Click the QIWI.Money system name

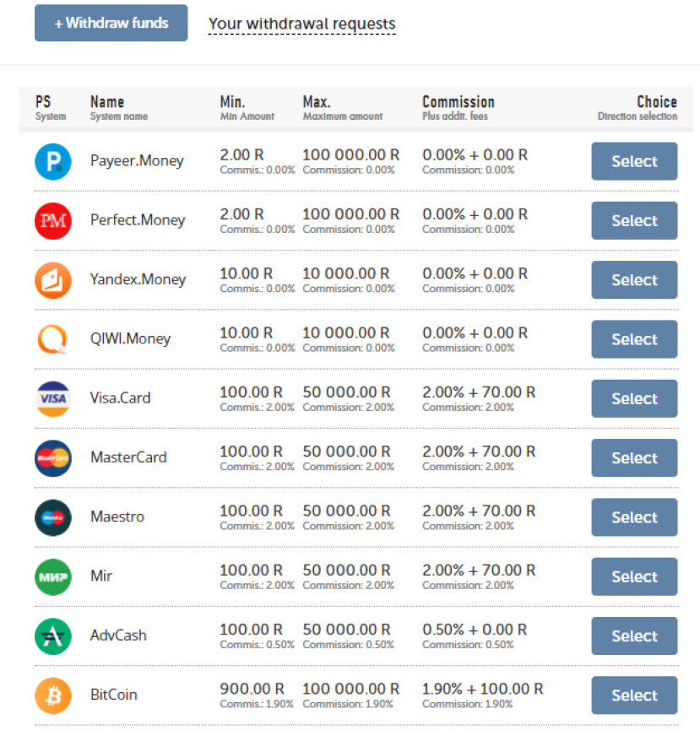[130, 338]
